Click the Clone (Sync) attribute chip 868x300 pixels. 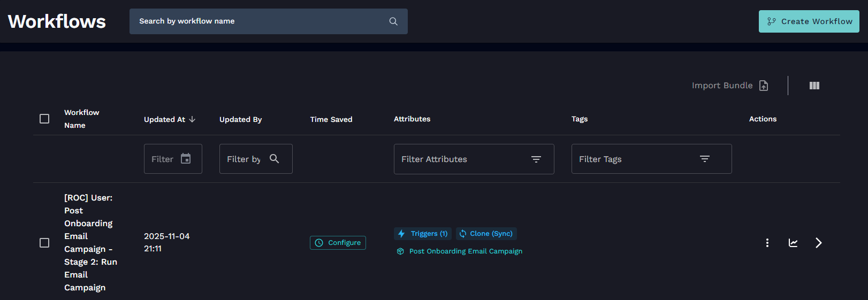coord(486,234)
